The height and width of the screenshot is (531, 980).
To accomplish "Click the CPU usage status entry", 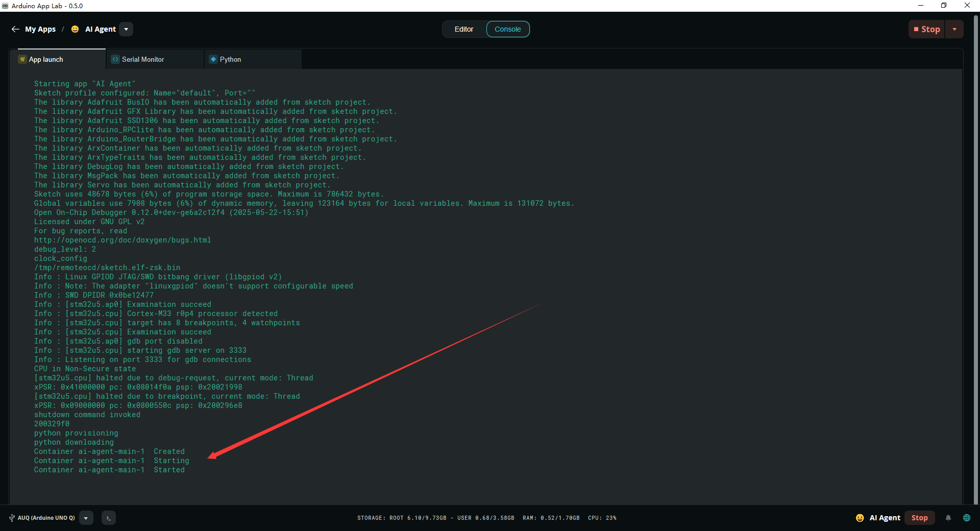I will (602, 518).
